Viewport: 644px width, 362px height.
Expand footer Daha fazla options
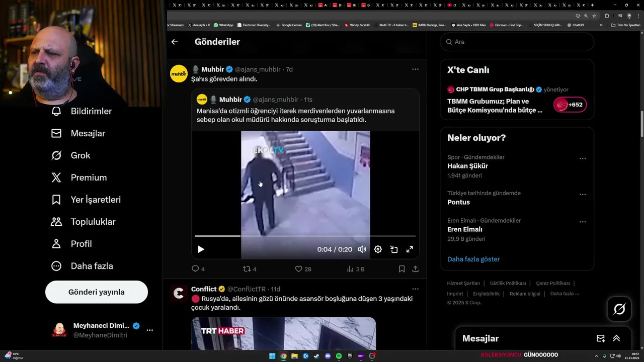[565, 294]
